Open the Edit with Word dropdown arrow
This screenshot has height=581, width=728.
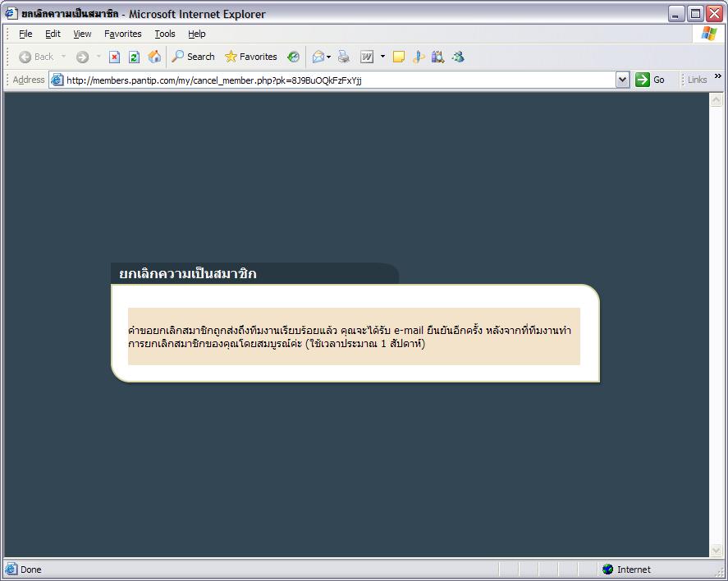tap(382, 57)
